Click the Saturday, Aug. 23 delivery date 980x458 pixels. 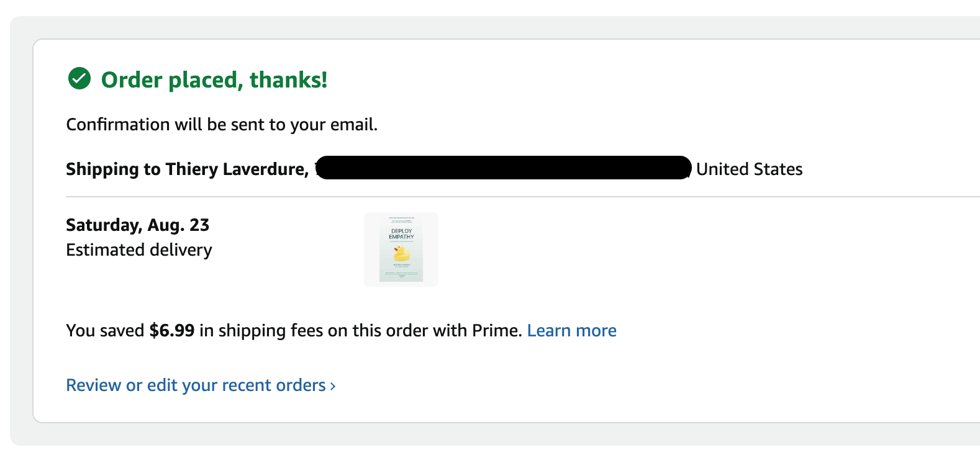click(x=137, y=225)
